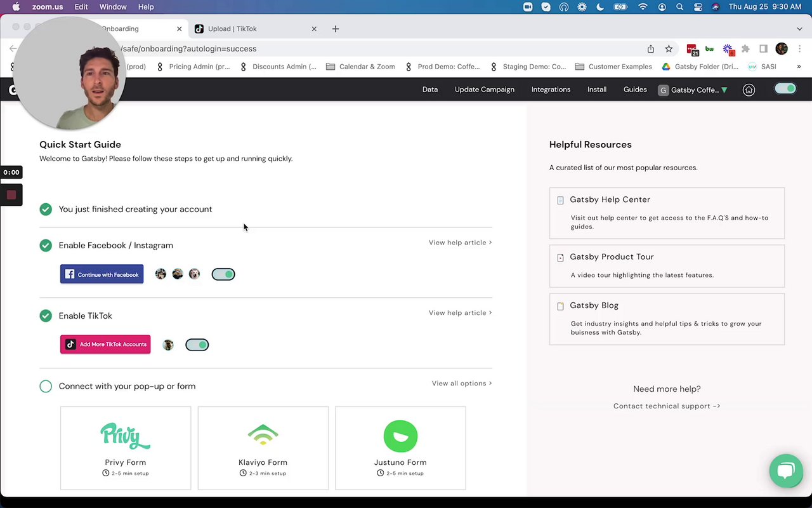Open the Calendar & Zoom bookmark folder
Viewport: 812px width, 508px height.
[360, 67]
